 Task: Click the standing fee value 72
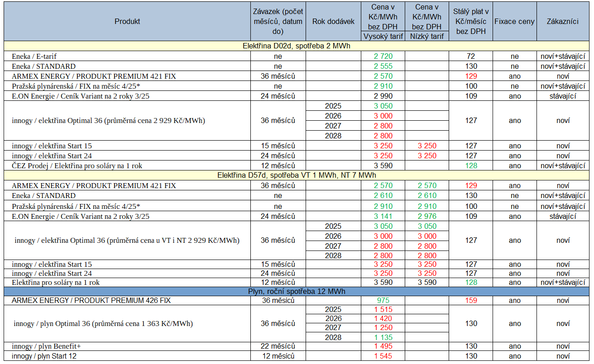[x=471, y=57]
